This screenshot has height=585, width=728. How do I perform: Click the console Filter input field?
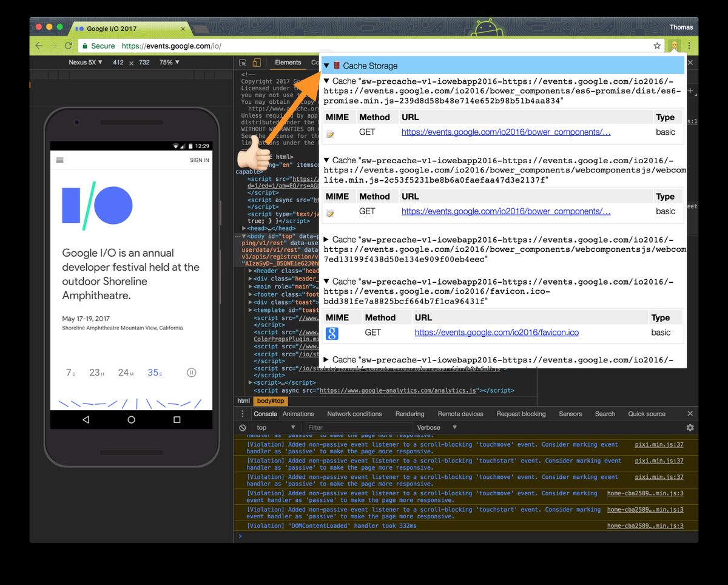click(358, 427)
